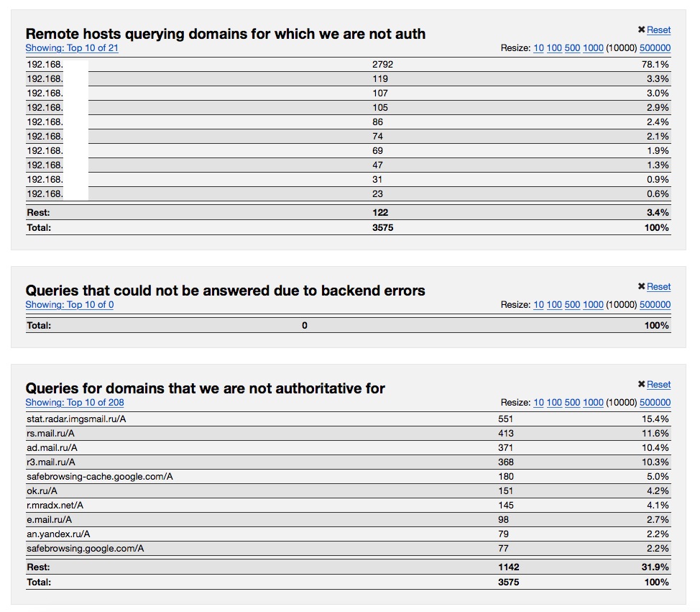The width and height of the screenshot is (700, 612).
Task: Click the X icon beside Reset in Remote hosts panel
Action: point(642,29)
